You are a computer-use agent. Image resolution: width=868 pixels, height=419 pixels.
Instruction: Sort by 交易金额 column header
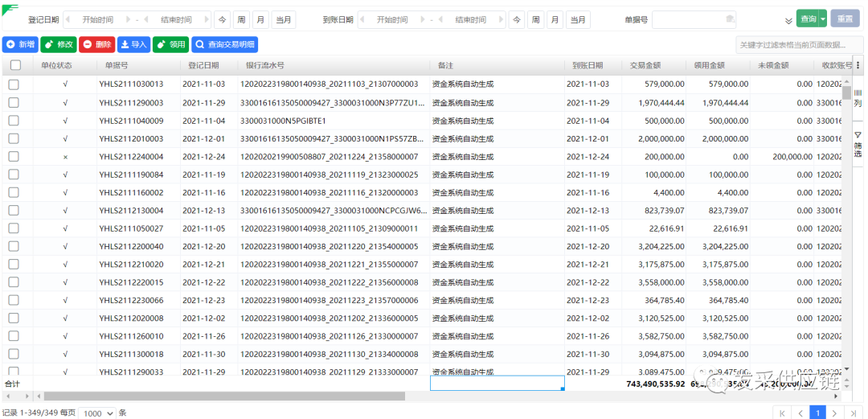pyautogui.click(x=645, y=65)
